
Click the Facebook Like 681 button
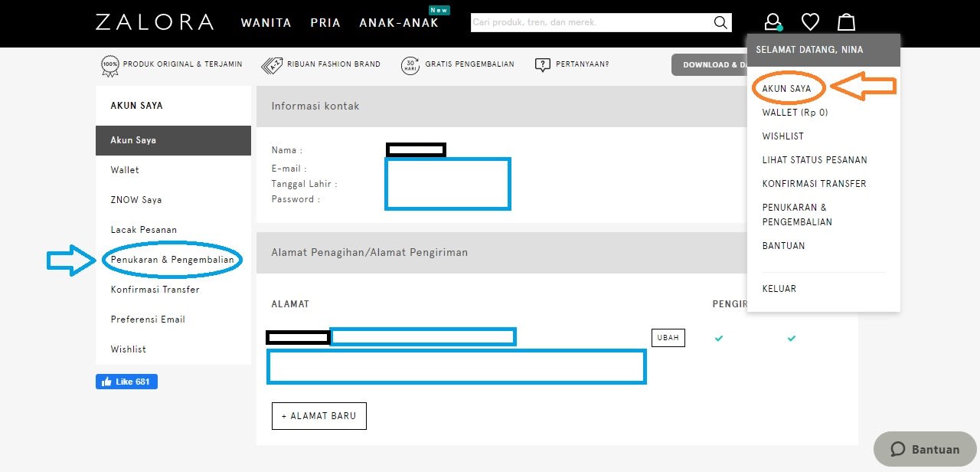coord(126,382)
